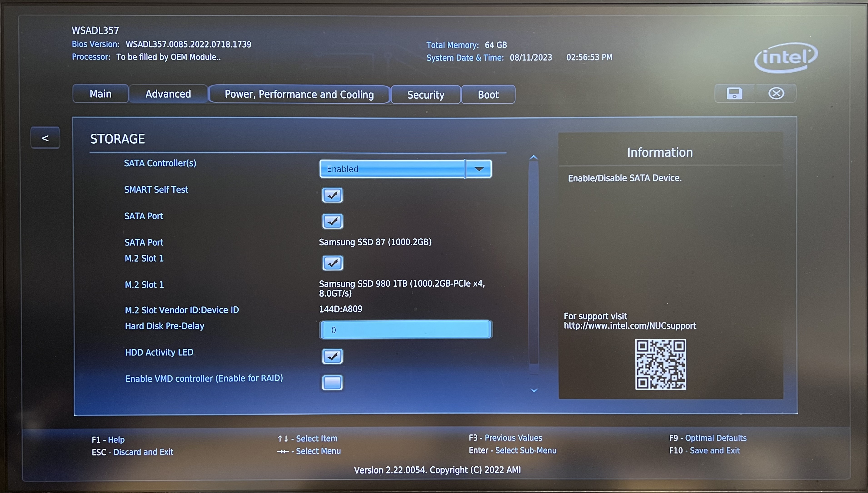Click the back arrow beside STORAGE

point(45,138)
